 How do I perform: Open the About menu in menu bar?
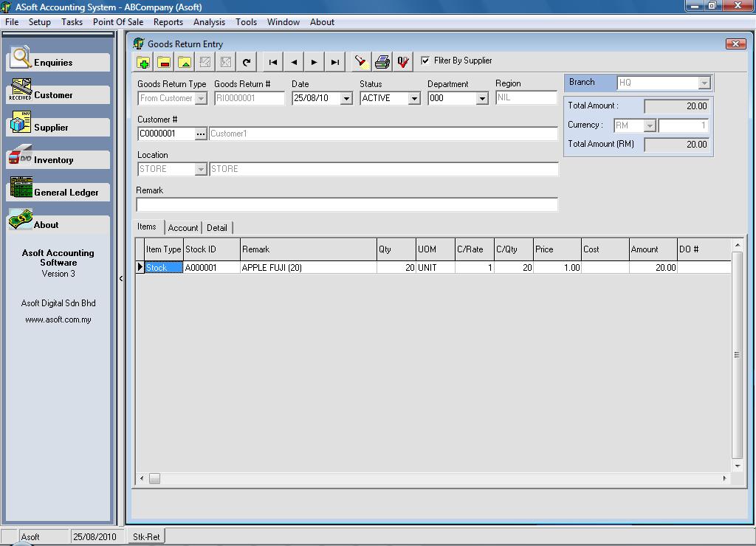(322, 22)
